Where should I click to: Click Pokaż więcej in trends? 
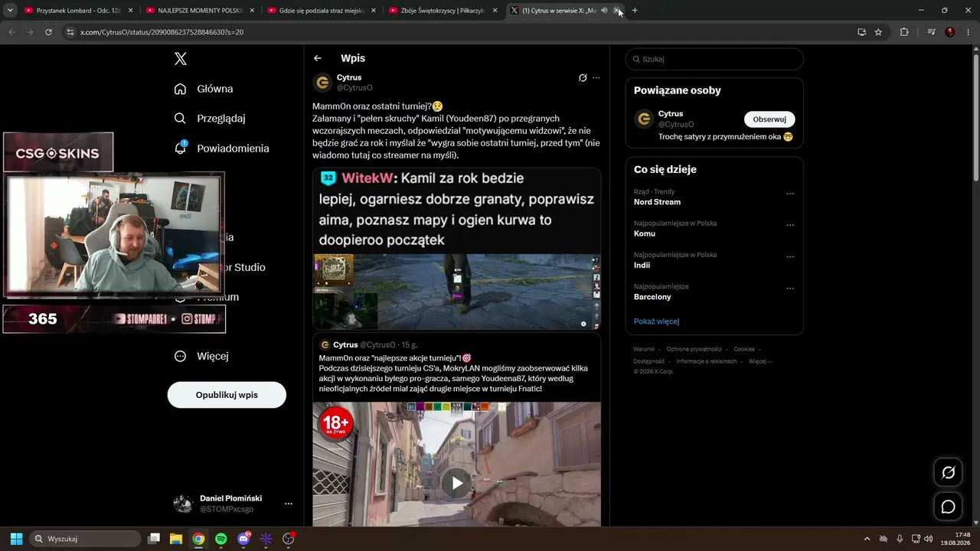coord(656,321)
